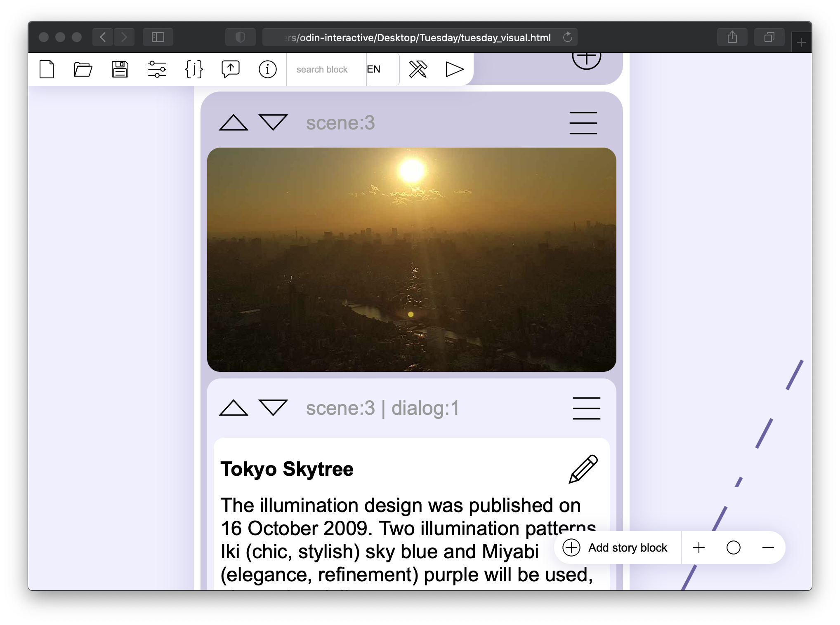The image size is (840, 625).
Task: Open settings sliders icon
Action: [157, 69]
